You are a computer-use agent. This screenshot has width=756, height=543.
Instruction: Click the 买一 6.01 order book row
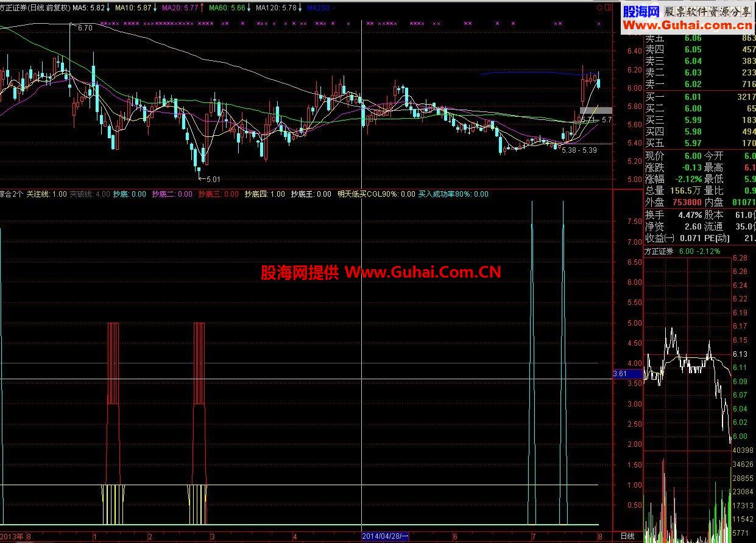tap(699, 97)
